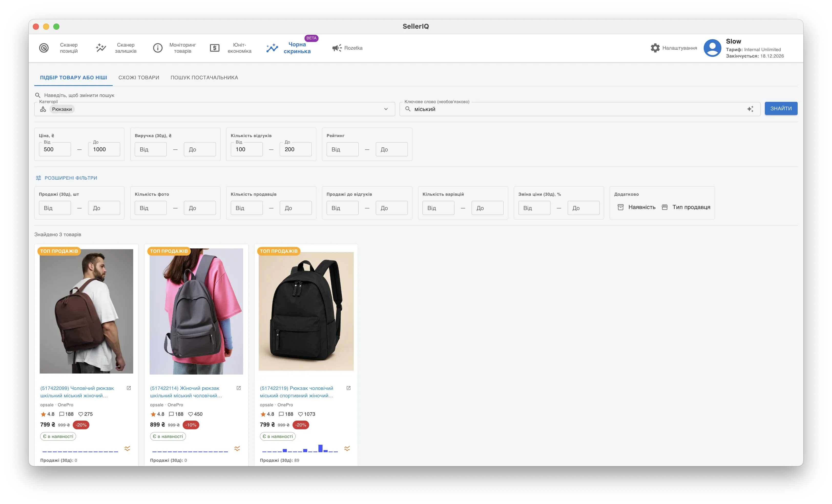Click trend chart icon on black backpack card

(347, 448)
